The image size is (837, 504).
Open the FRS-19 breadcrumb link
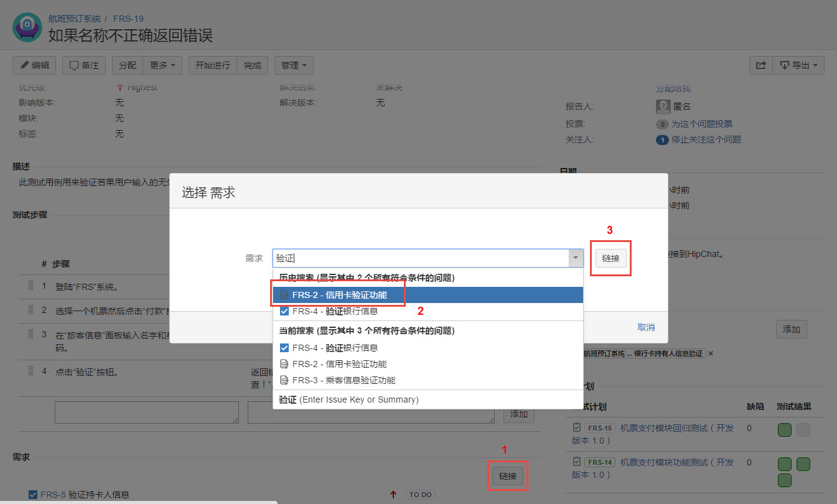tap(129, 19)
